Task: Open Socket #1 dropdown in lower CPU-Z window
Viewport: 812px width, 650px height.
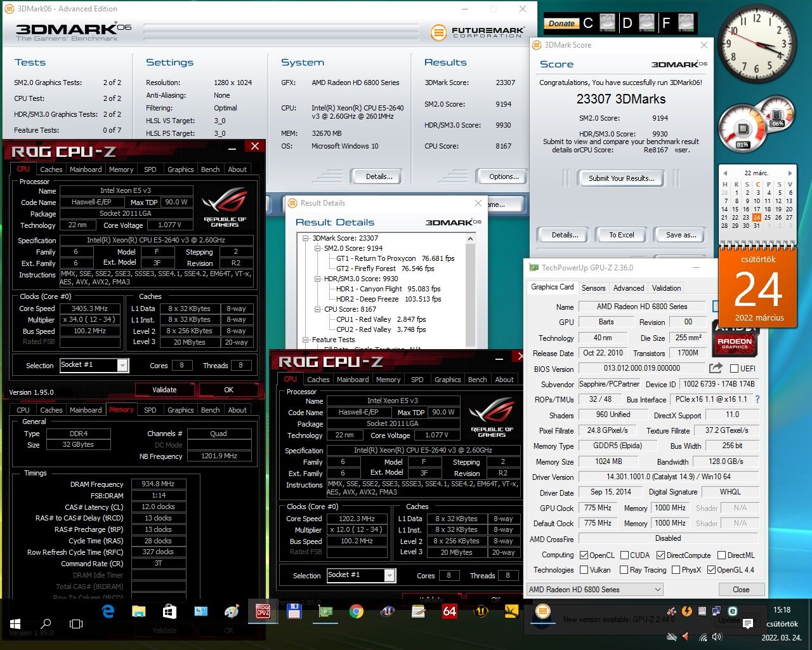Action: [390, 575]
